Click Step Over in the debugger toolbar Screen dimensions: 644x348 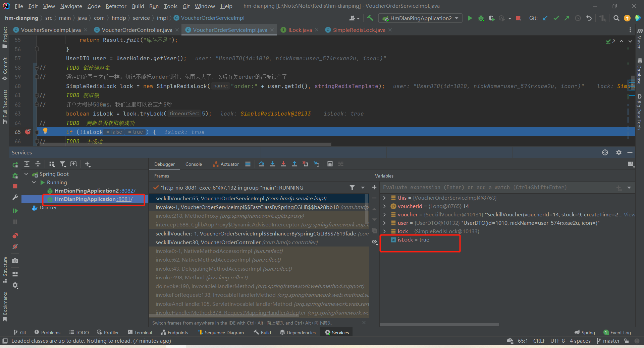click(x=262, y=164)
